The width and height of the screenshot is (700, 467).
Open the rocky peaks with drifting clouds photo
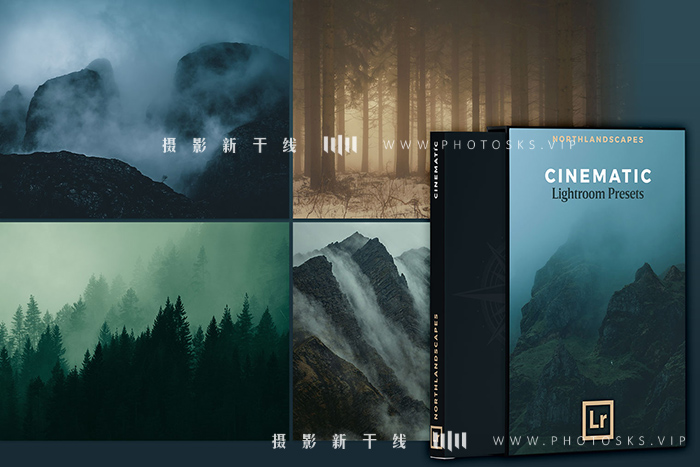tap(362, 331)
